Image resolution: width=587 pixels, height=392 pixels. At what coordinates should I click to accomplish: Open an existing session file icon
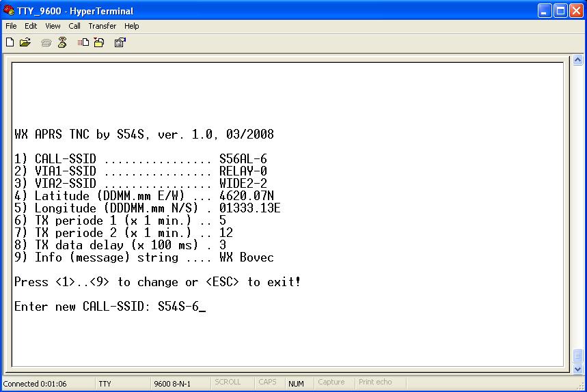(x=25, y=42)
